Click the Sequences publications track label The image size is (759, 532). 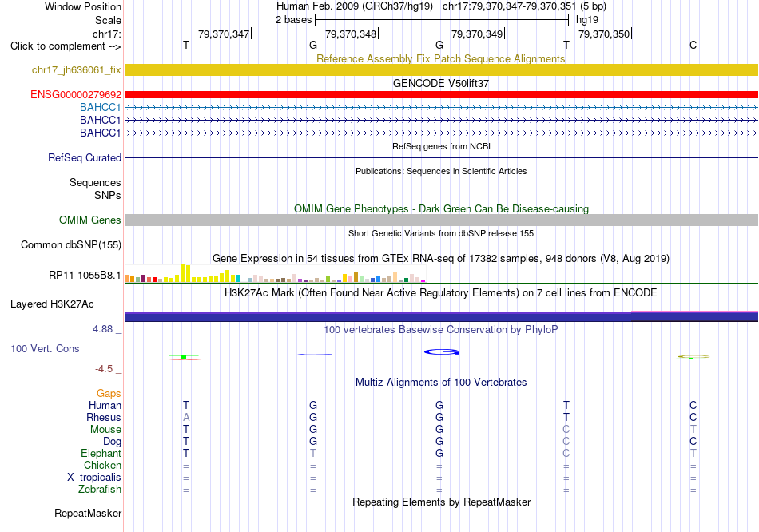(95, 182)
